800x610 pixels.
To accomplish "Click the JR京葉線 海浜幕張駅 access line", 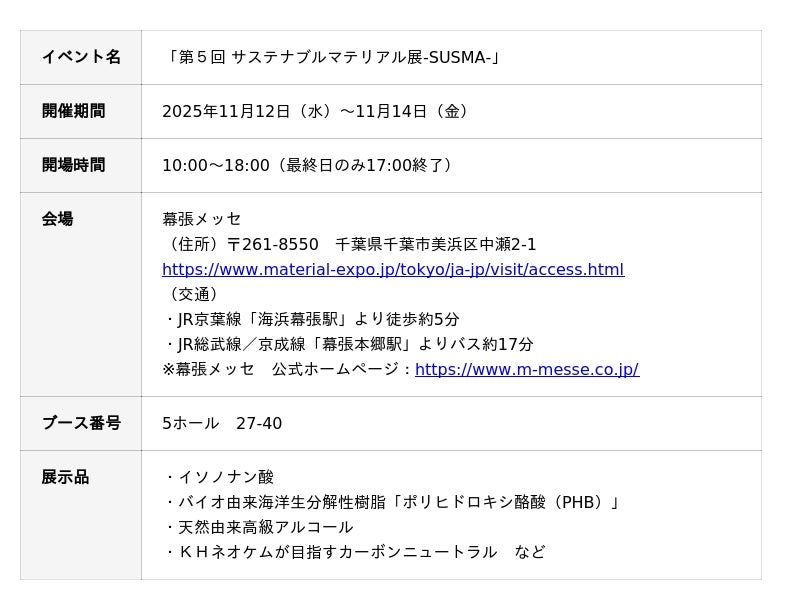I will coord(311,319).
